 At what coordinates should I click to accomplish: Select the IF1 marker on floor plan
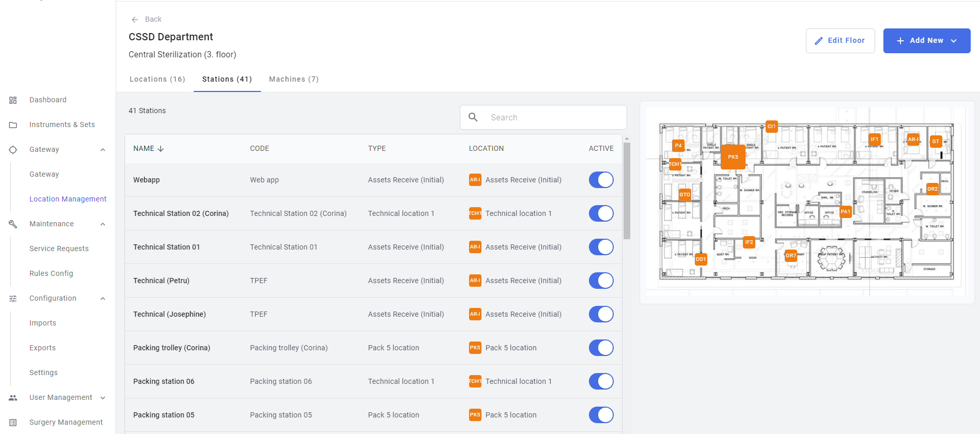874,139
